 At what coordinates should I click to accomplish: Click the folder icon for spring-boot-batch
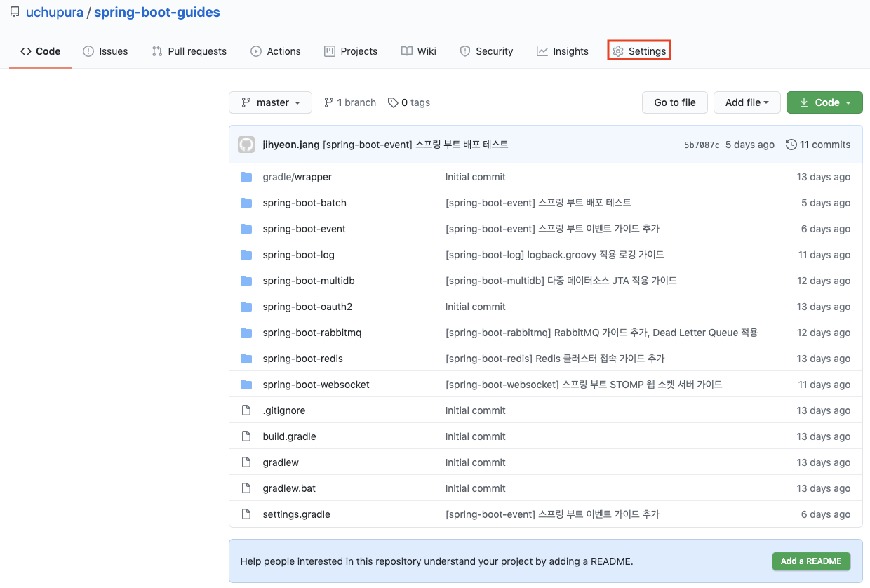pos(246,203)
